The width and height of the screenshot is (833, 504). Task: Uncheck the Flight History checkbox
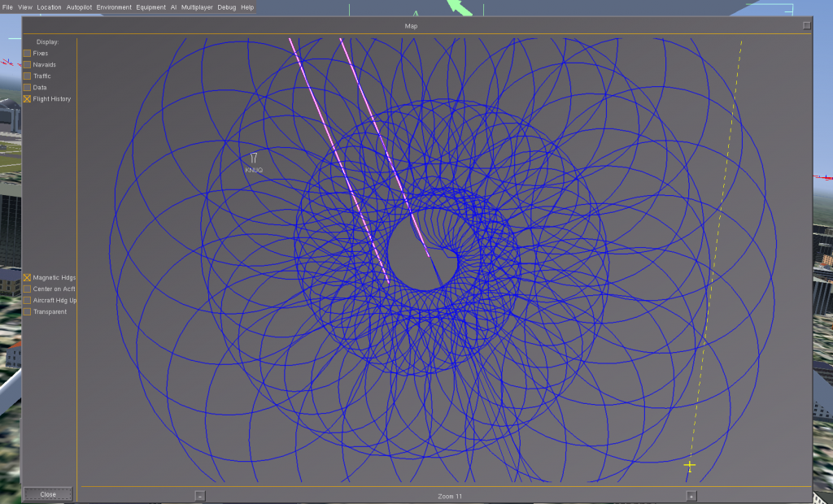[27, 99]
